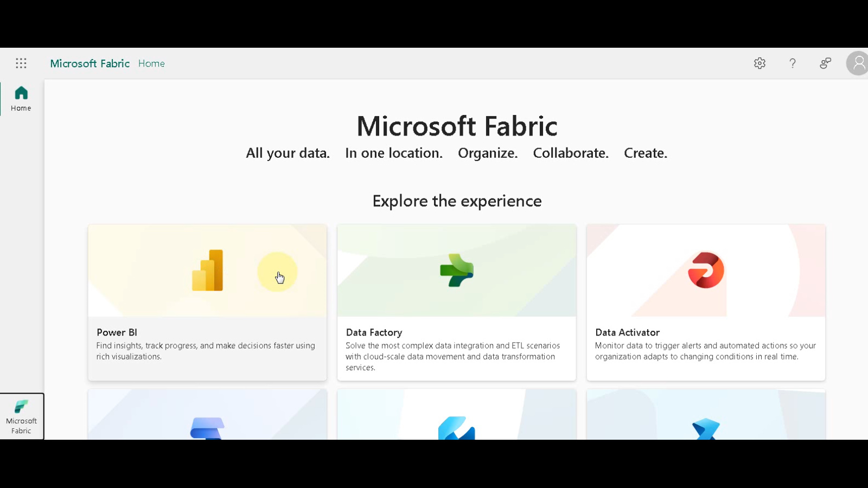Open the Microsoft Fabric experience switcher bottom-left
The height and width of the screenshot is (488, 868).
(x=22, y=416)
